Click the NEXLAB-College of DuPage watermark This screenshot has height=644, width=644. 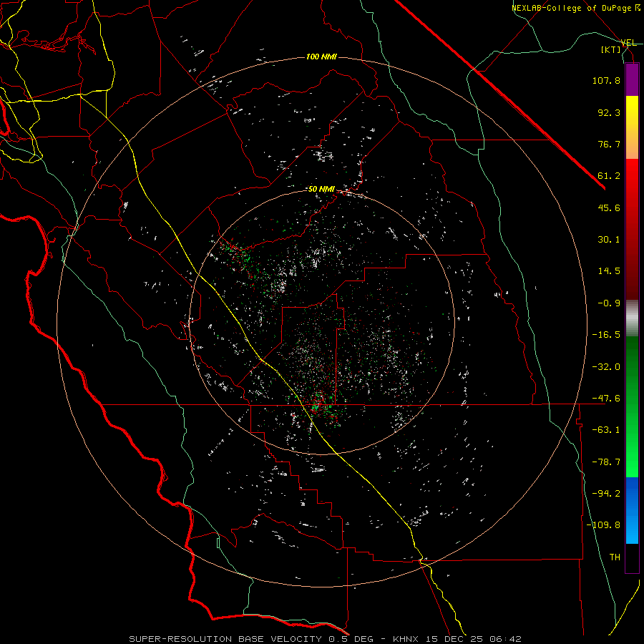pyautogui.click(x=575, y=8)
